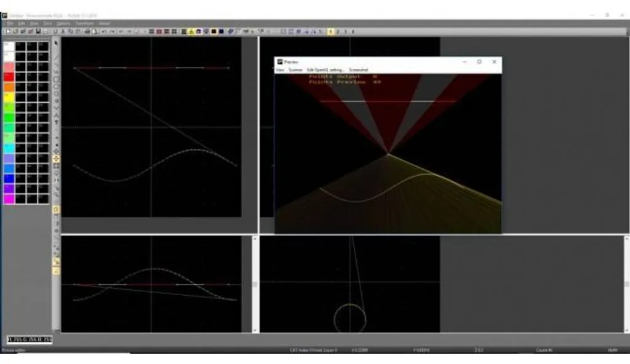Pick the purple color swatch

pos(9,189)
